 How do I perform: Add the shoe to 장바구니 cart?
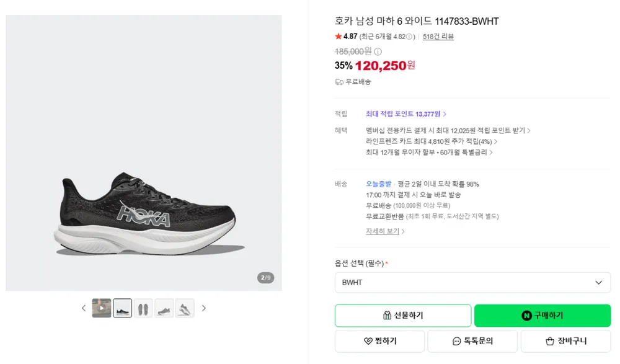(x=566, y=341)
